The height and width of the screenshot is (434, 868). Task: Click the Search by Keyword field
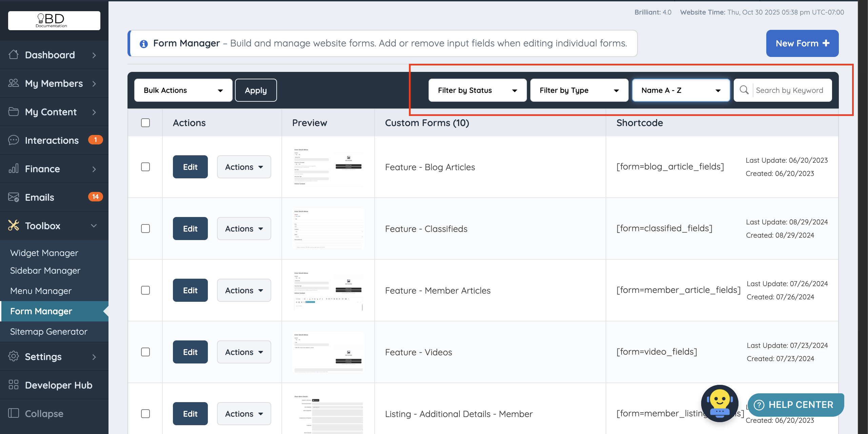[x=790, y=90]
